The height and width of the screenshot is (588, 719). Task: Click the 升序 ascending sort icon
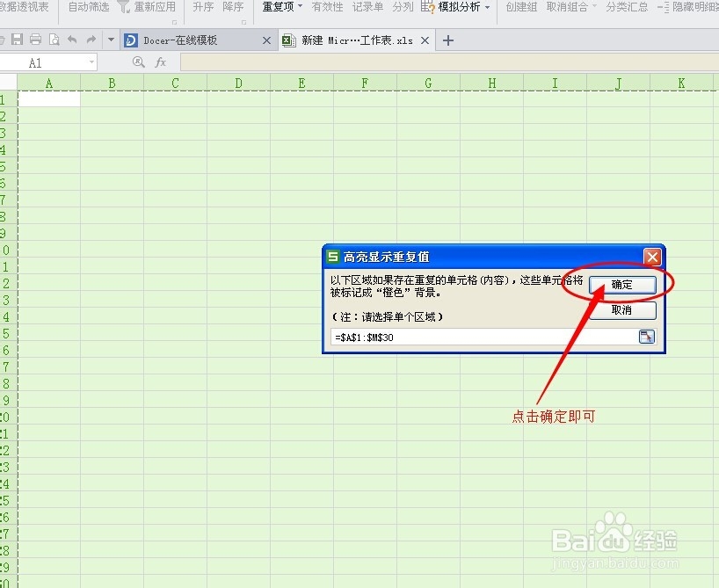202,7
